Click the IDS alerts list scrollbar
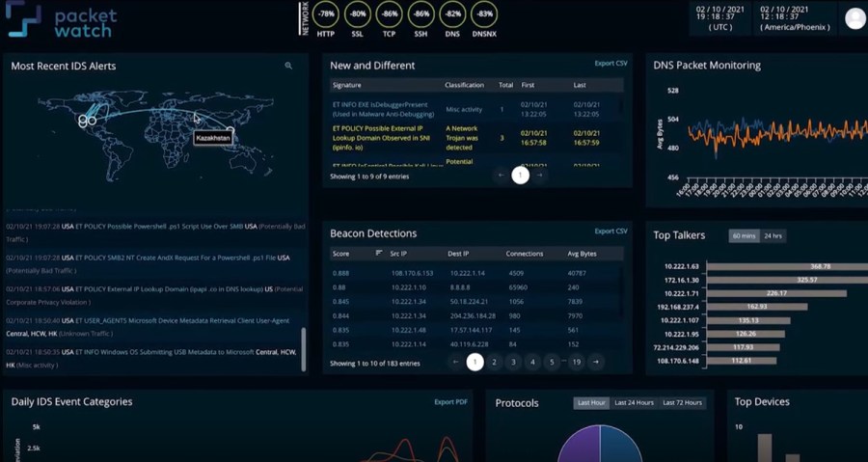868x462 pixels. tap(304, 347)
